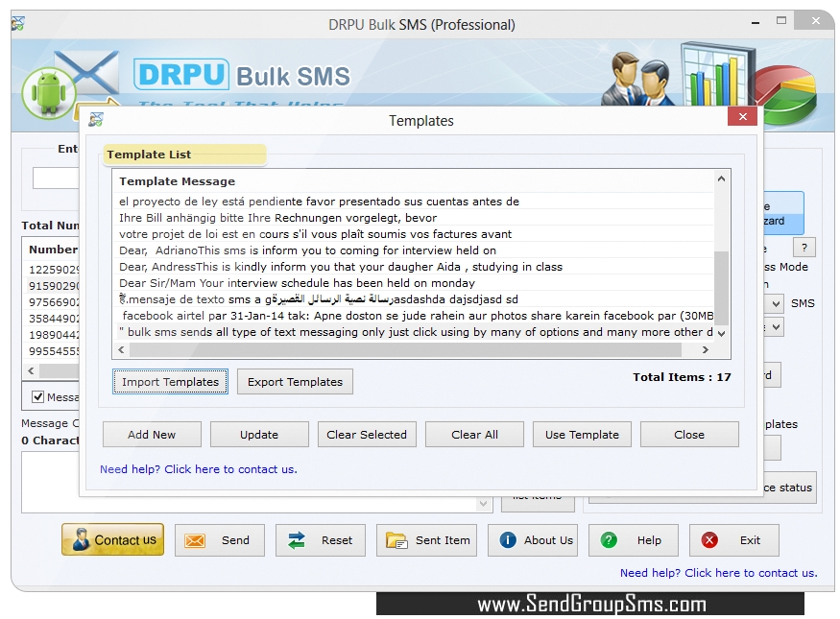
Task: Select the 'facebook airtel par 31-Jan-14' template
Action: [x=413, y=316]
